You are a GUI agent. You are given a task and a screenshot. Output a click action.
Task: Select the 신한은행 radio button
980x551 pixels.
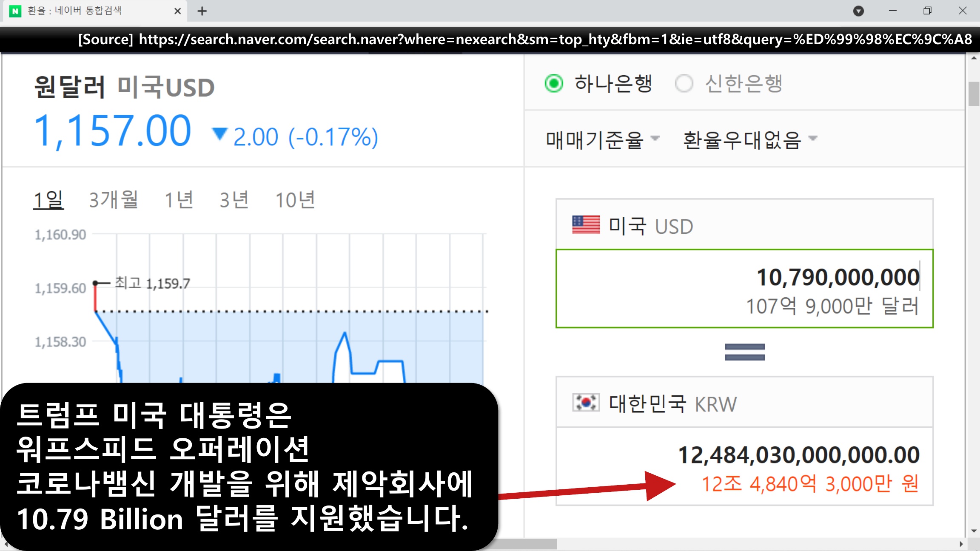pyautogui.click(x=684, y=83)
